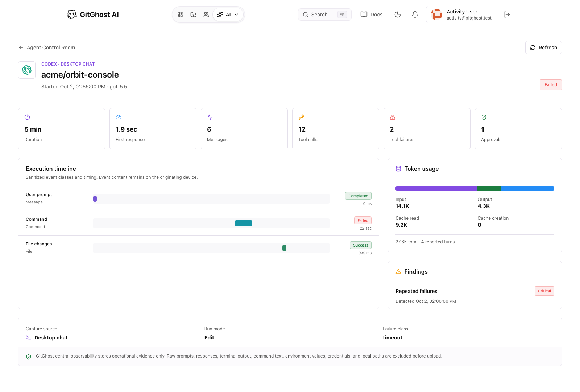The image size is (580, 392).
Task: Click the acme/orbit-console title
Action: (x=80, y=75)
